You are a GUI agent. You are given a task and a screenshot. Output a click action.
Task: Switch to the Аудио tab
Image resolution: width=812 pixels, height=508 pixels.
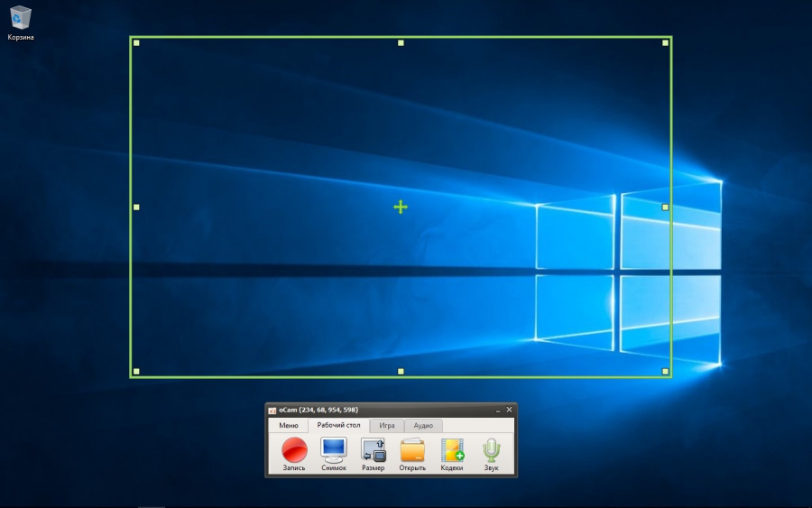[x=423, y=426]
